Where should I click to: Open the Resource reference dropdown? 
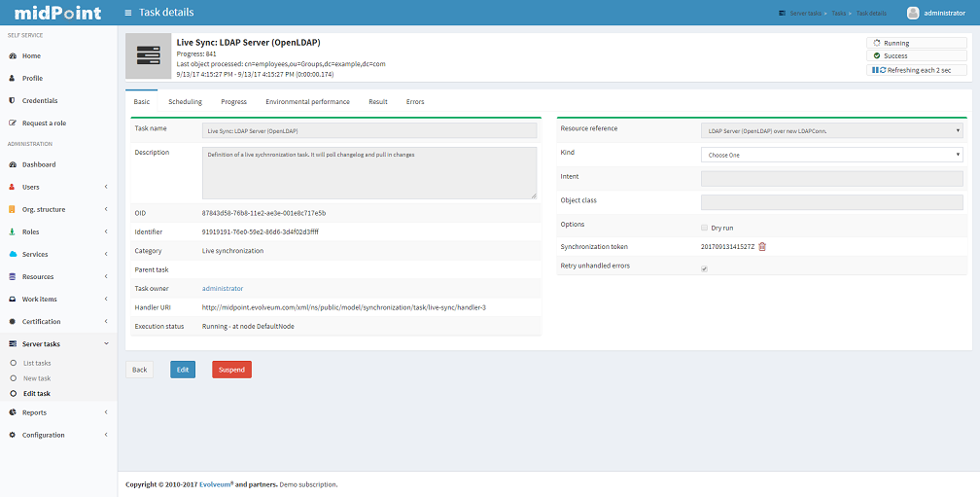(x=832, y=130)
